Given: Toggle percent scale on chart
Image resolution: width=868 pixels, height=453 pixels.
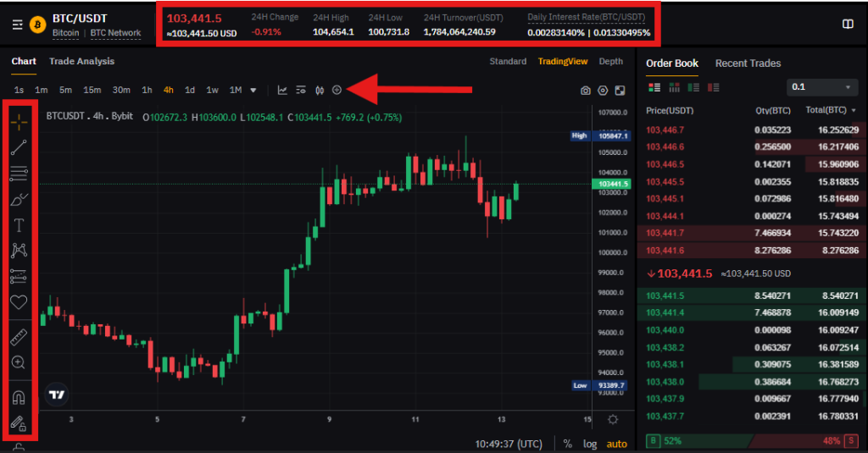Looking at the screenshot, I should [x=567, y=444].
